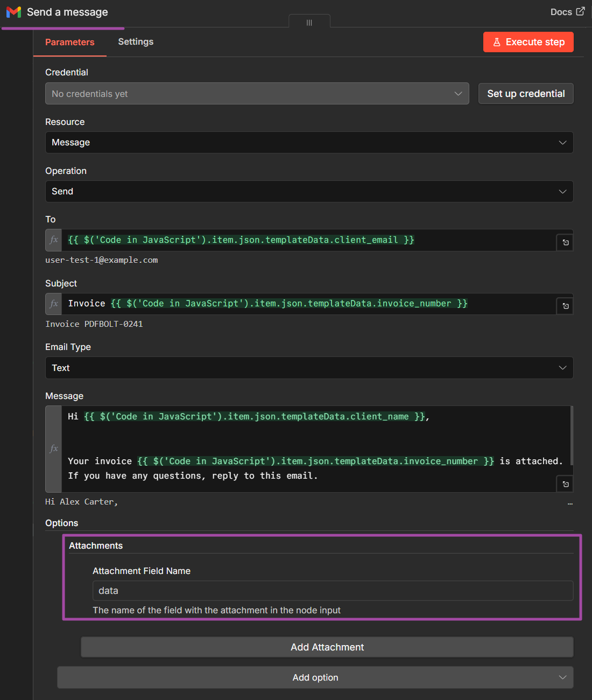Click the flask icon inside Execute step
Viewport: 592px width, 700px height.
pyautogui.click(x=497, y=41)
